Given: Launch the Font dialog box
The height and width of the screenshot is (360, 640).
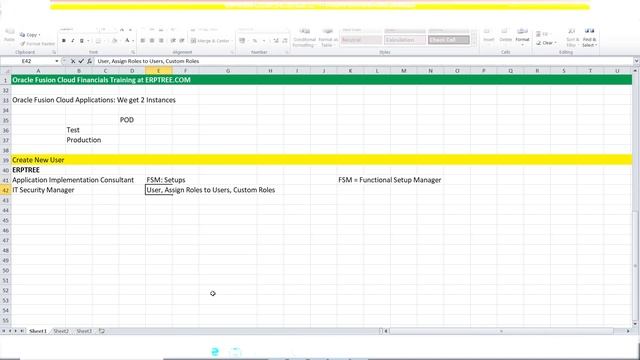Looking at the screenshot, I should 133,52.
